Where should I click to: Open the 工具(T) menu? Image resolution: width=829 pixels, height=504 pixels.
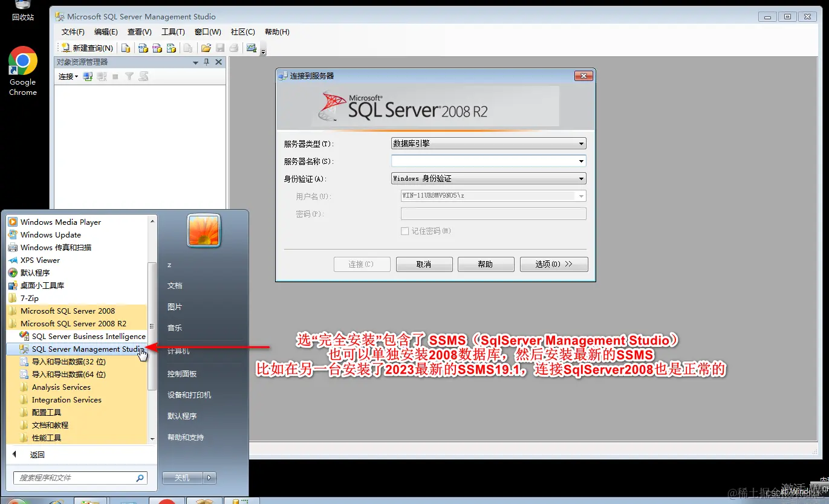click(x=173, y=32)
